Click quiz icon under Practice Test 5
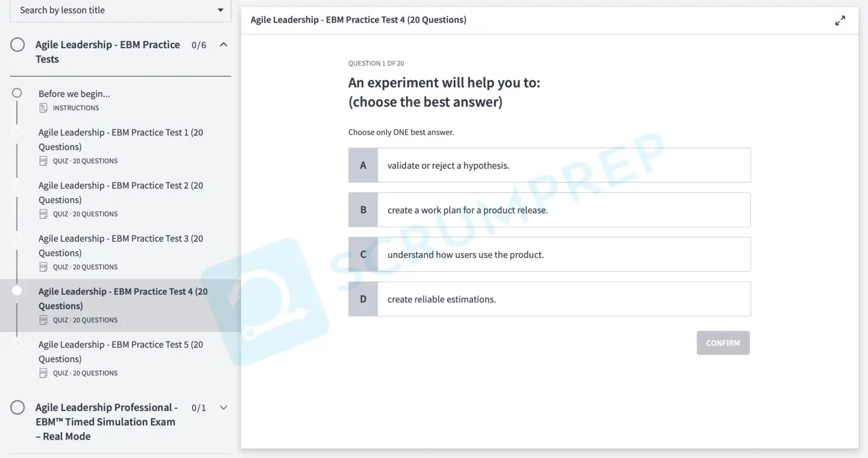The image size is (868, 458). pos(43,373)
